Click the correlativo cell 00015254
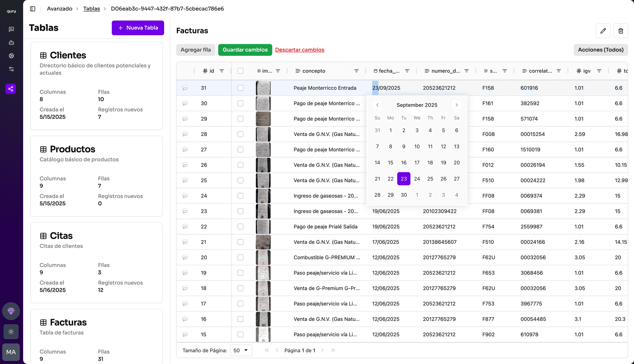The width and height of the screenshot is (634, 364). pos(533,134)
